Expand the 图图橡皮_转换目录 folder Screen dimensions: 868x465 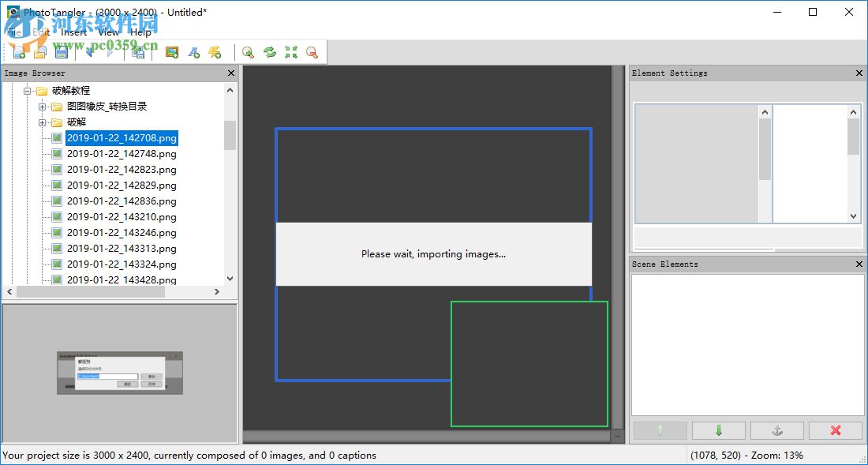coord(43,107)
